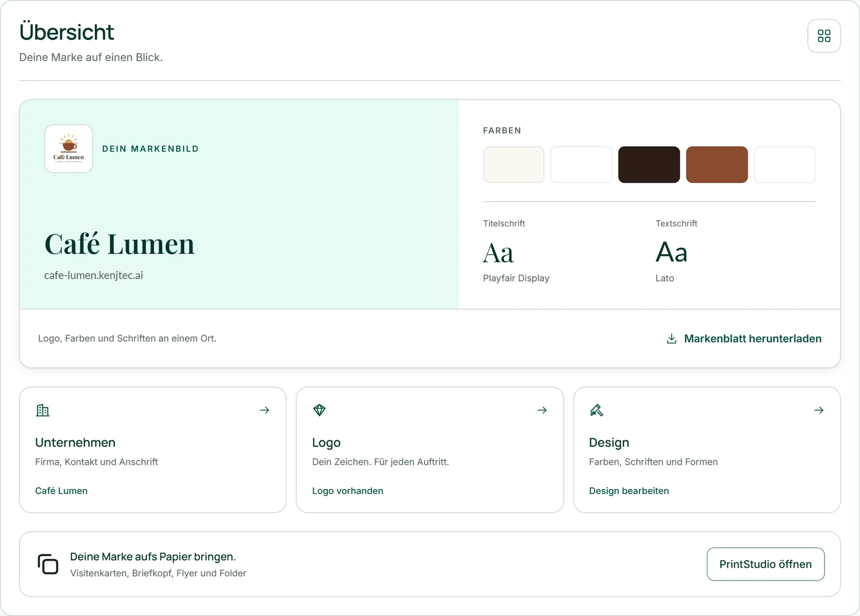
Task: Click the download icon beside Markenblatt herunterladen
Action: pyautogui.click(x=671, y=339)
